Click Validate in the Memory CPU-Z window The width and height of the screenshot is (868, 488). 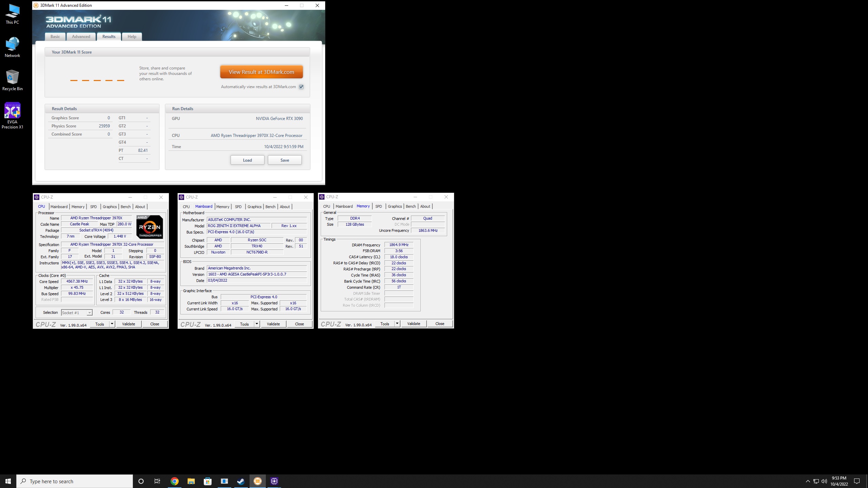click(414, 324)
